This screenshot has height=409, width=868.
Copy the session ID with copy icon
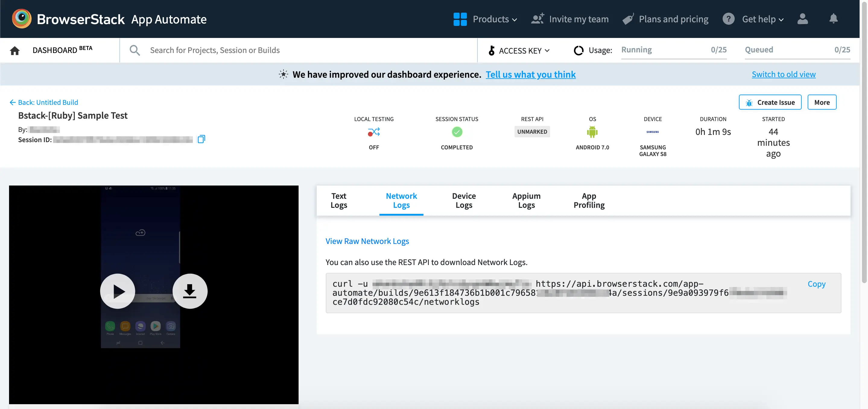pyautogui.click(x=201, y=139)
